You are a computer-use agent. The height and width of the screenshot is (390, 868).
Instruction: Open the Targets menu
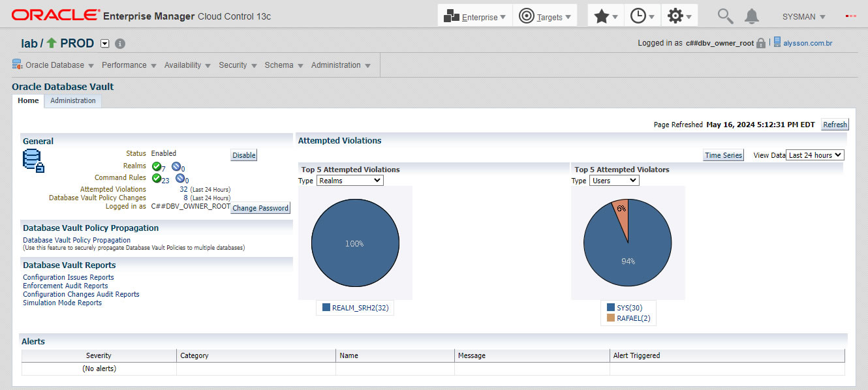click(x=545, y=16)
